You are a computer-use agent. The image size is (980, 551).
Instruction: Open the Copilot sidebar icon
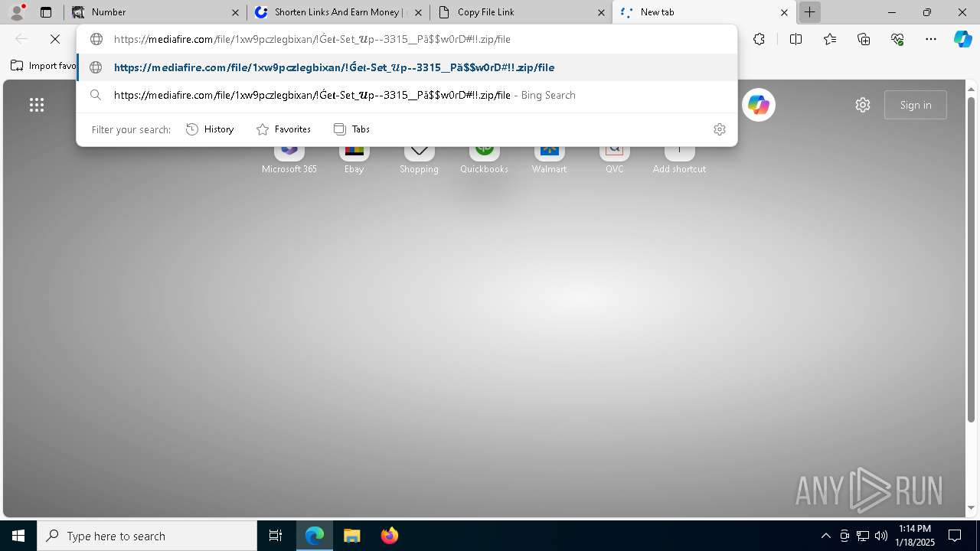point(962,39)
